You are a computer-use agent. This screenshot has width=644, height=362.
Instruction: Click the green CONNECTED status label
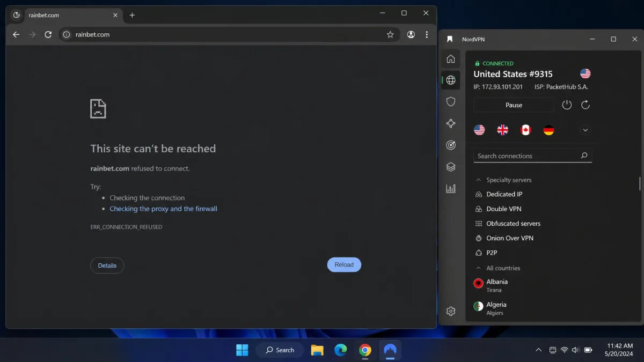497,63
